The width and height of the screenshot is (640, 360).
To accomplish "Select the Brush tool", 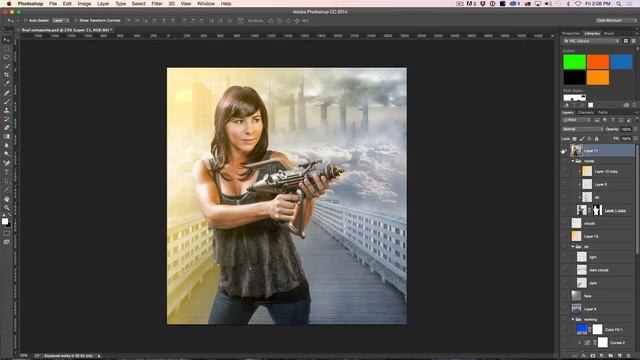I will 7,101.
